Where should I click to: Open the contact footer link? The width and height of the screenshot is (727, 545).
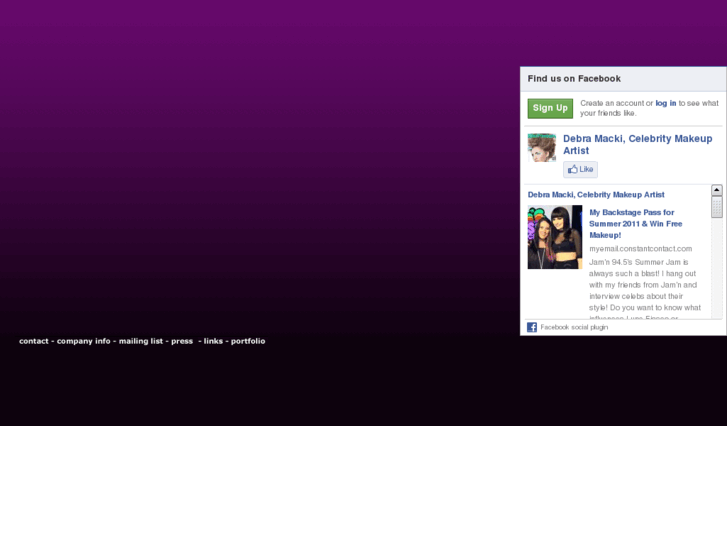tap(34, 341)
